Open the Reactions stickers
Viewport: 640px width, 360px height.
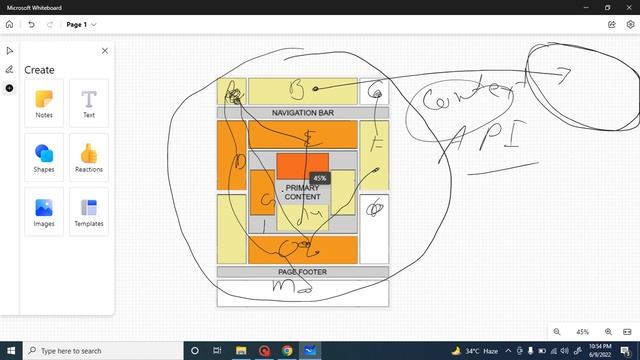click(89, 158)
